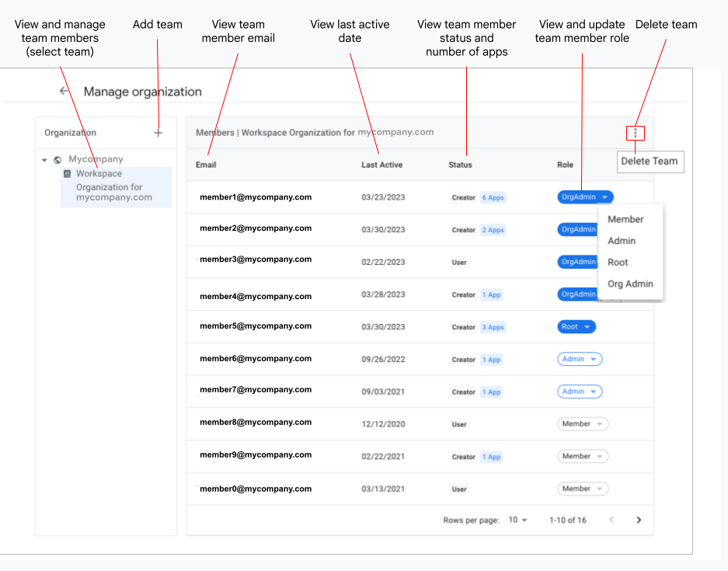The image size is (728, 571).
Task: Click the Manage organization page title
Action: [x=142, y=92]
